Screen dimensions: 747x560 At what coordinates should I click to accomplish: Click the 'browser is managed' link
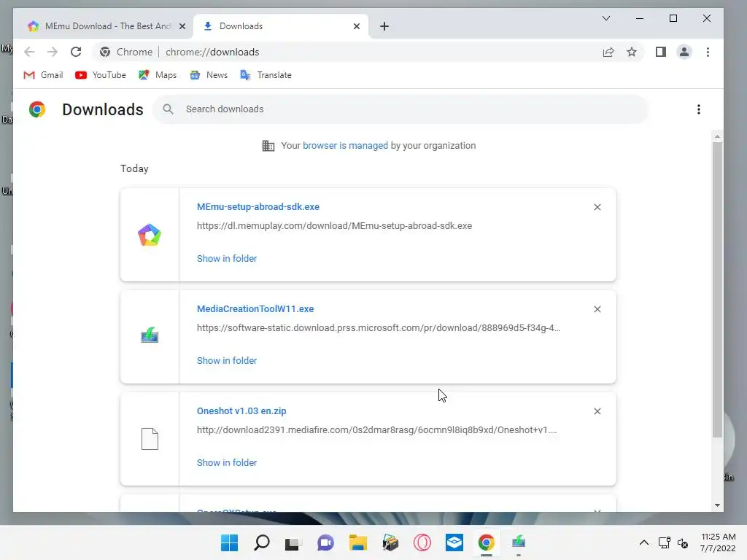[x=345, y=146]
